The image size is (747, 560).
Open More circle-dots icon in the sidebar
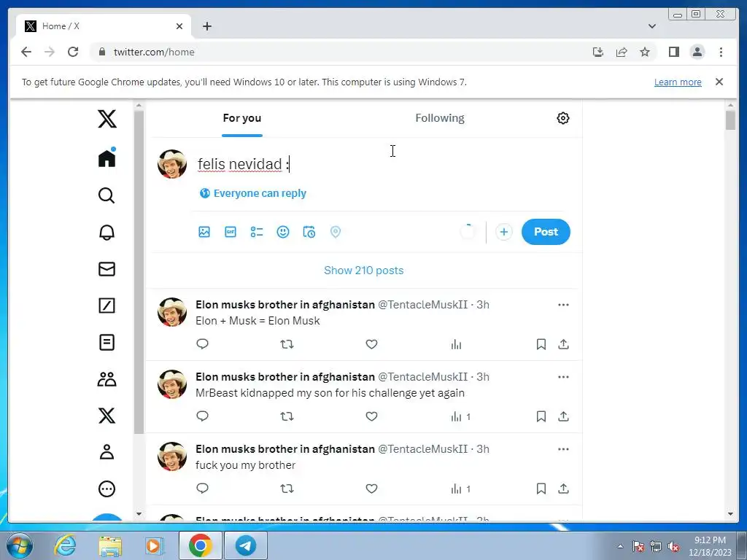tap(107, 489)
